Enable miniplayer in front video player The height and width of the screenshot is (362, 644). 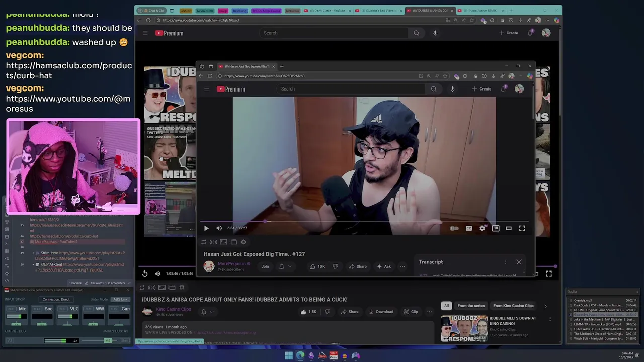point(496,228)
